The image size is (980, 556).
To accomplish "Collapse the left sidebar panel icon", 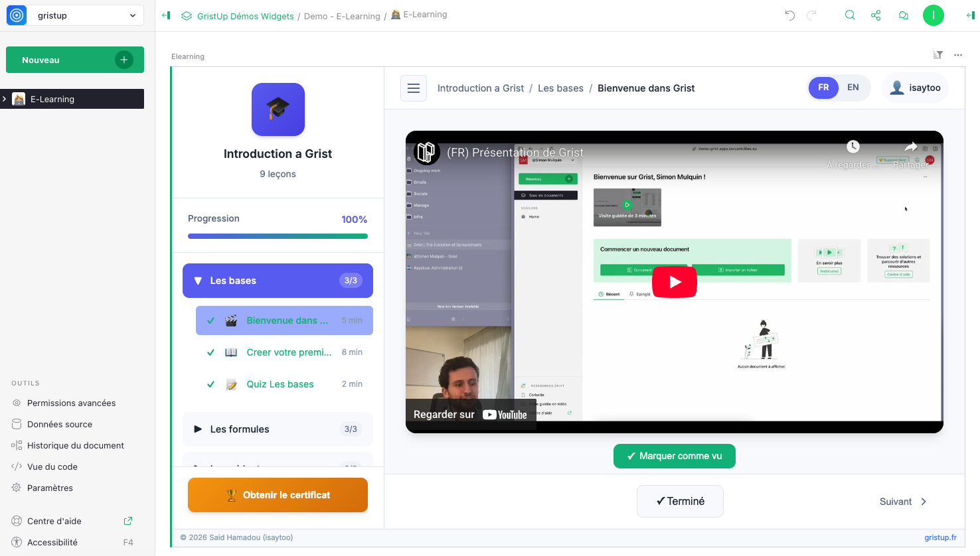I will 166,15.
